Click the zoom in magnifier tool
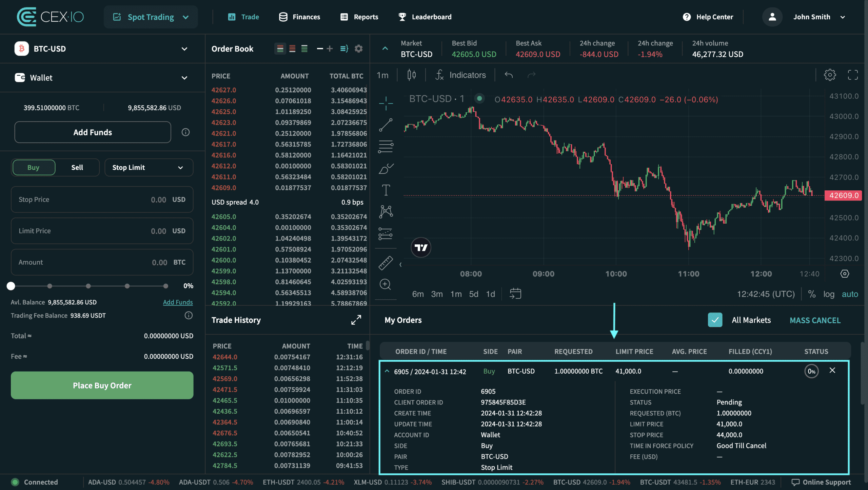The width and height of the screenshot is (868, 490). 386,284
